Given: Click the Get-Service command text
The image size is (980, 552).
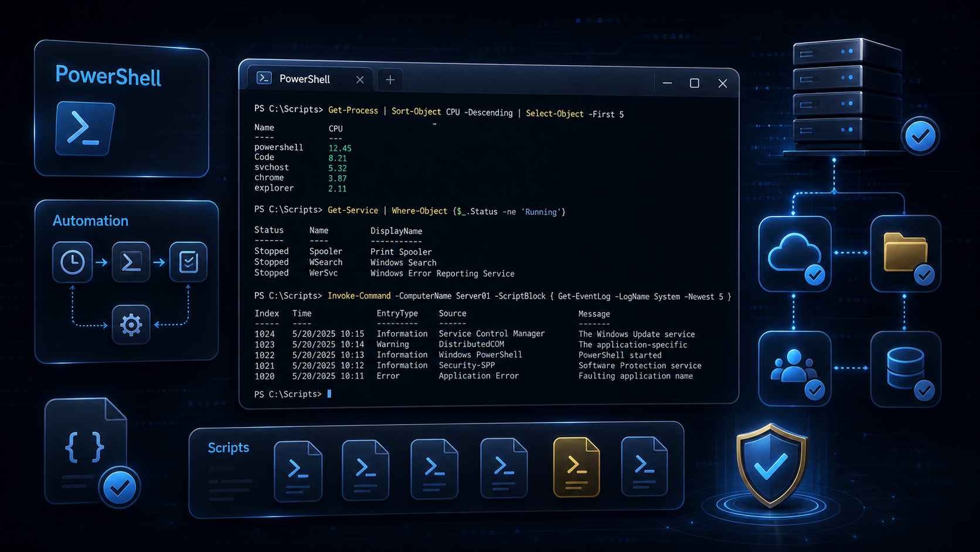Looking at the screenshot, I should (353, 210).
